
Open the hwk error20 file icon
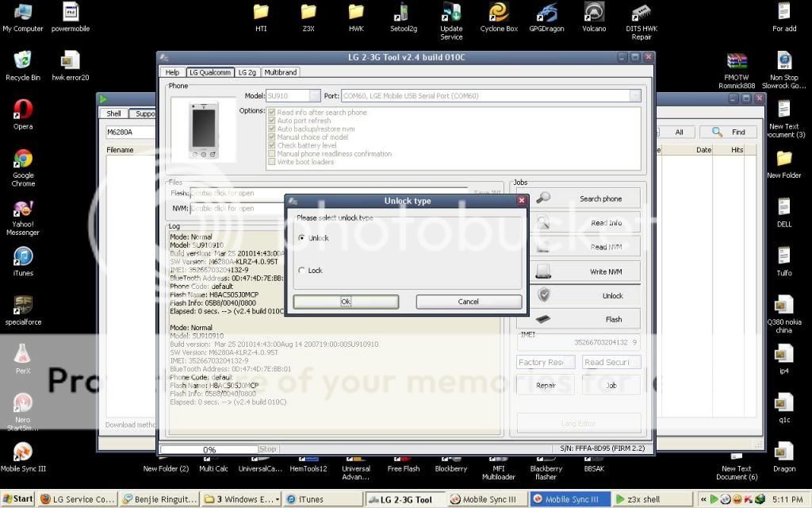click(x=71, y=67)
